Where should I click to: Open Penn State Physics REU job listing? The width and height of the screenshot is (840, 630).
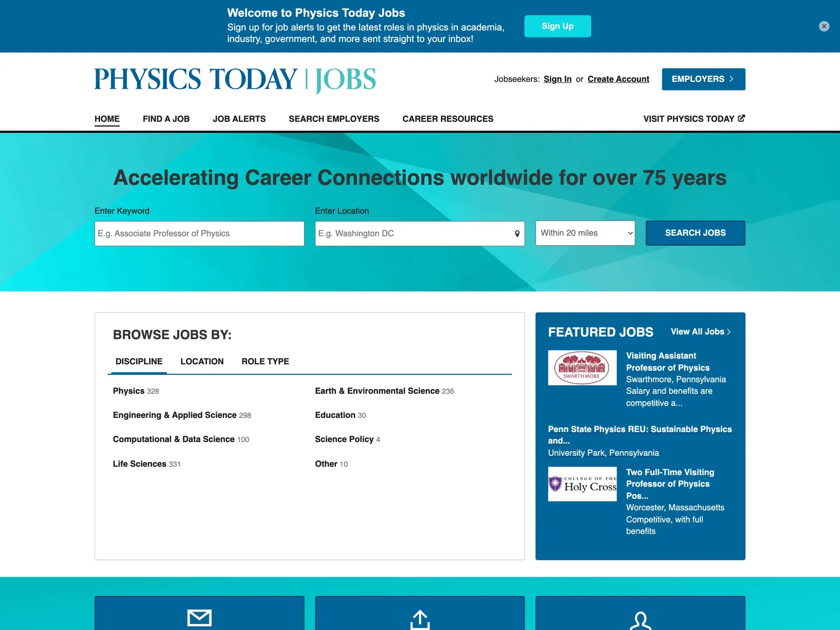[x=640, y=435]
